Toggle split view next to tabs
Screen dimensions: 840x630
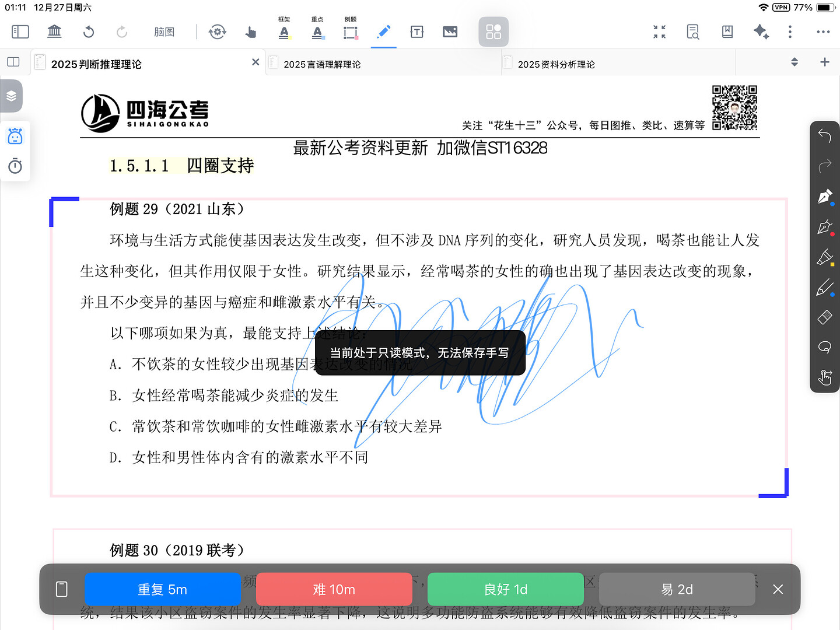[13, 62]
